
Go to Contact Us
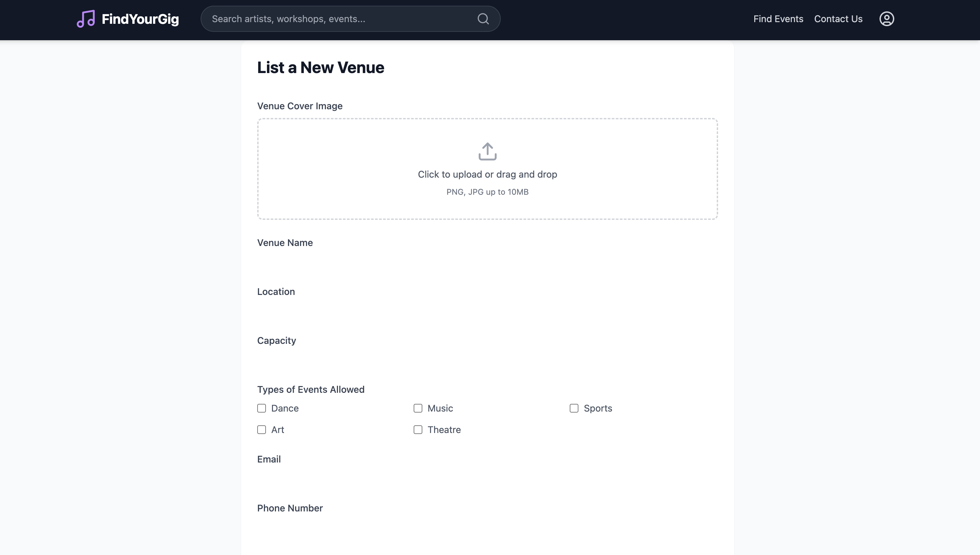838,19
